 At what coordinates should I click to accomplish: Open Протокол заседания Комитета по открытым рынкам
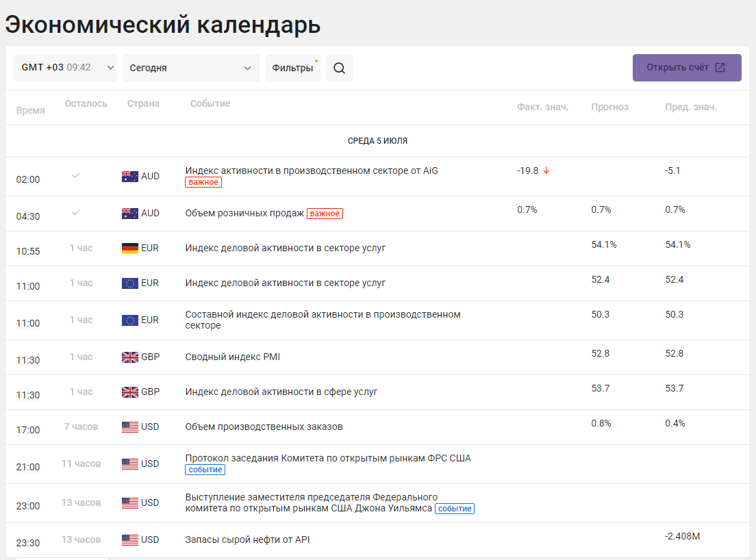[x=328, y=458]
